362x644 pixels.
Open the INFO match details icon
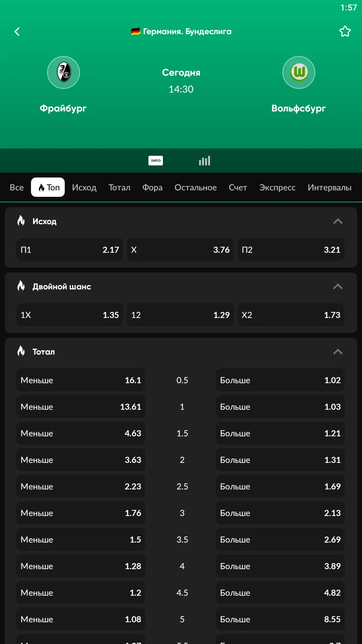(x=156, y=161)
